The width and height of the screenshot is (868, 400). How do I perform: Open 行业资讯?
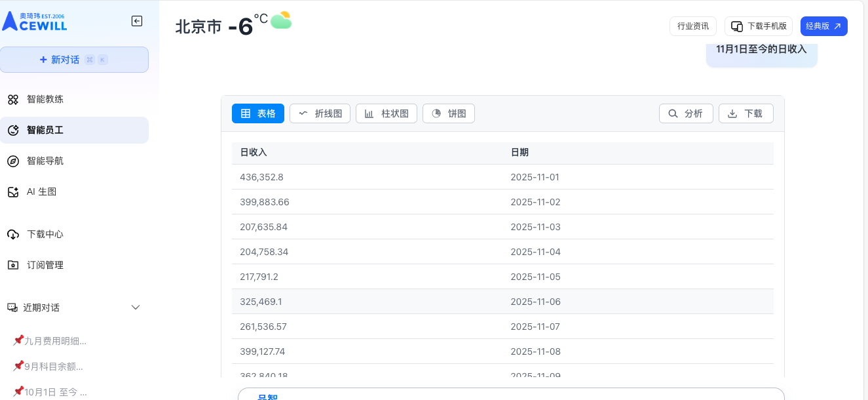[693, 26]
